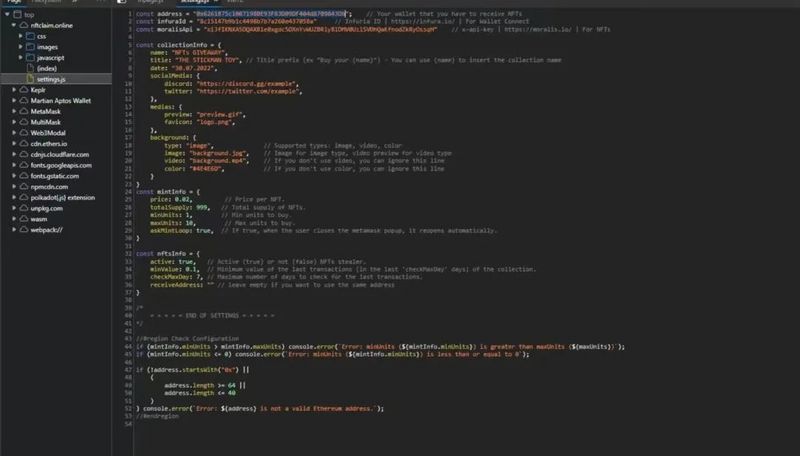Click the settings.js file icon
The width and height of the screenshot is (800, 456).
pos(31,79)
